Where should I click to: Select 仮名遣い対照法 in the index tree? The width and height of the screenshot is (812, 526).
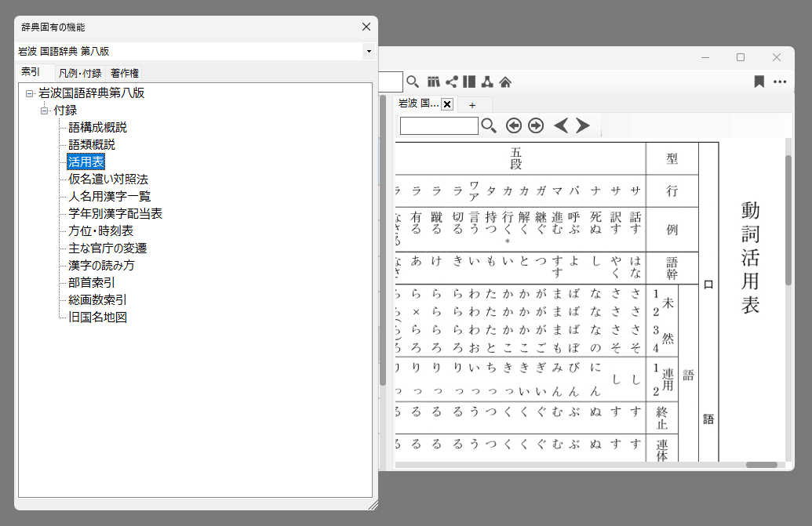pos(107,180)
